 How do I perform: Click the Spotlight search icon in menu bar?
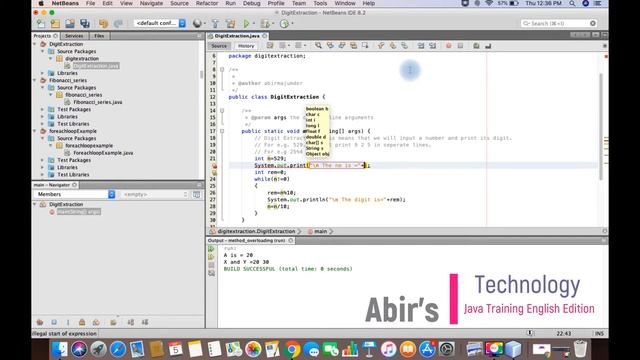(x=572, y=3)
